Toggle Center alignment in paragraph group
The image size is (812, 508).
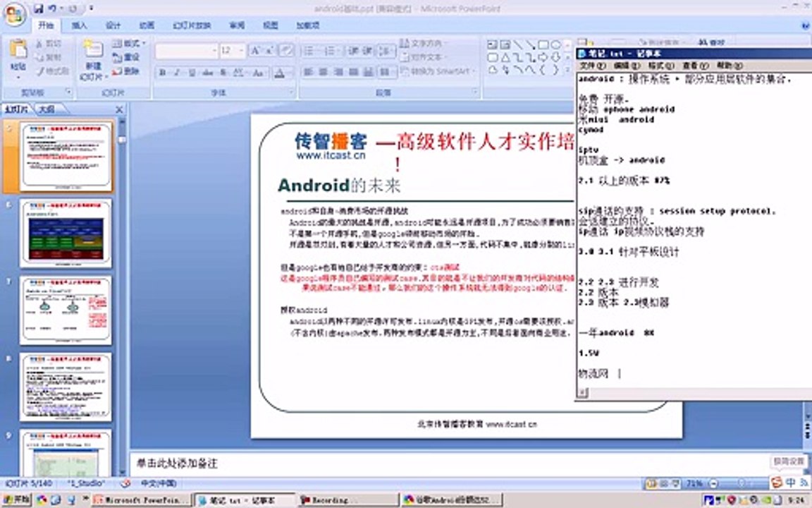[323, 71]
